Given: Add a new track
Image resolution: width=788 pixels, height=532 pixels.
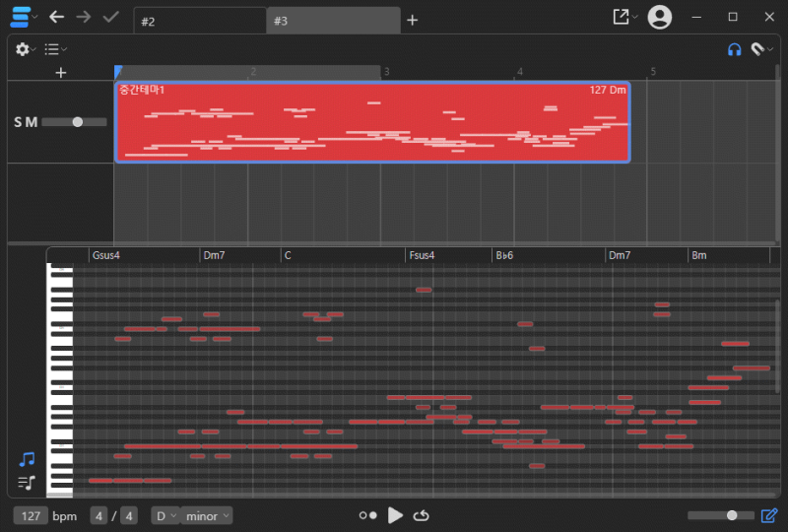Looking at the screenshot, I should (61, 73).
